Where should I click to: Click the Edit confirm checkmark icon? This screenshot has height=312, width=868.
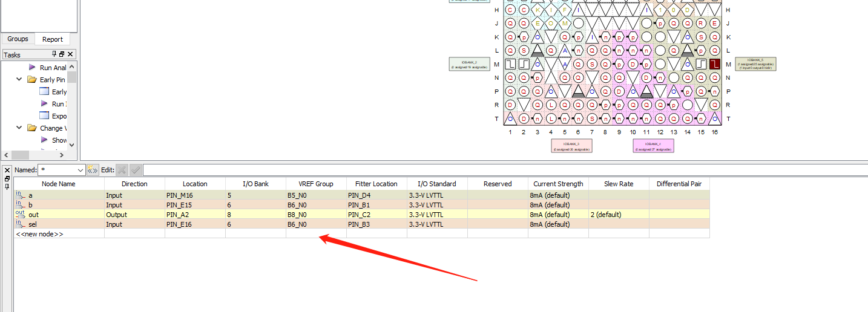pos(136,171)
